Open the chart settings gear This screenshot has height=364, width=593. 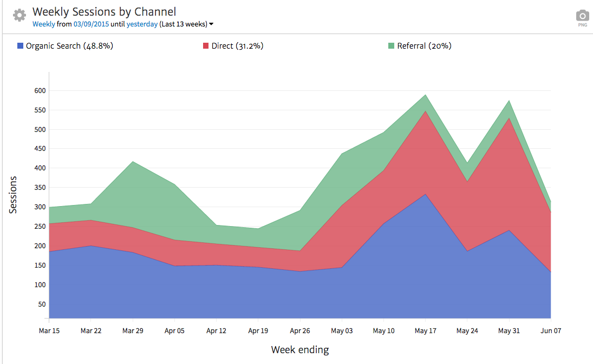click(19, 15)
